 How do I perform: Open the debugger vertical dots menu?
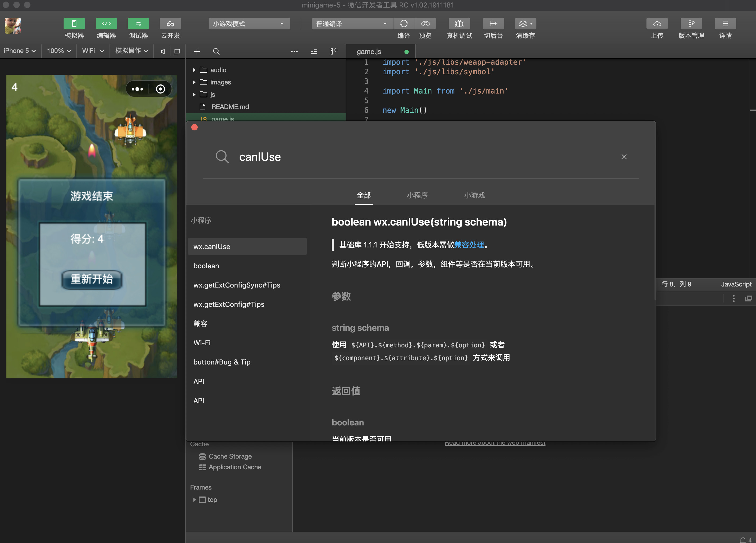[x=733, y=298]
